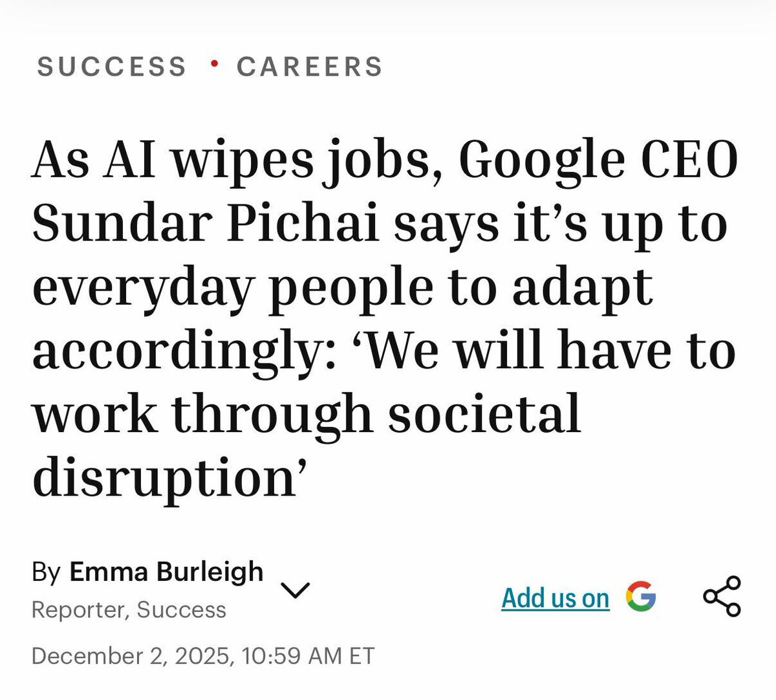Screen dimensions: 776x700
Task: Click the red dot between Success and Careers
Action: pyautogui.click(x=215, y=63)
